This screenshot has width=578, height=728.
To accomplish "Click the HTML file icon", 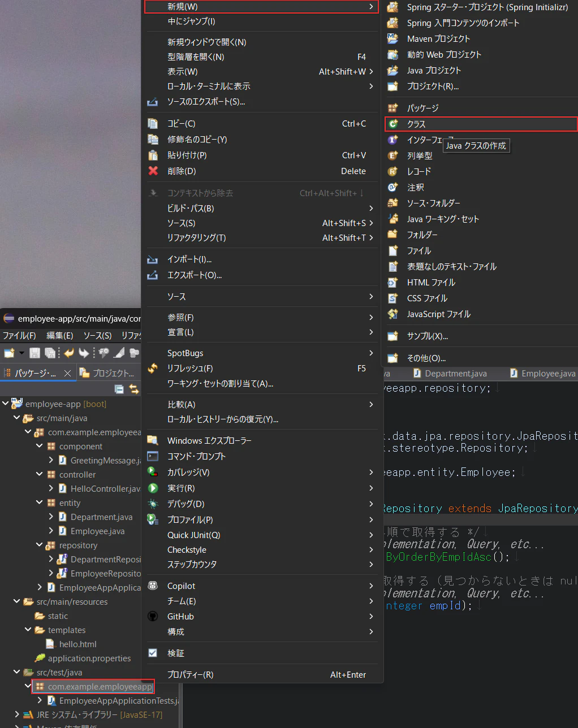I will 393,282.
